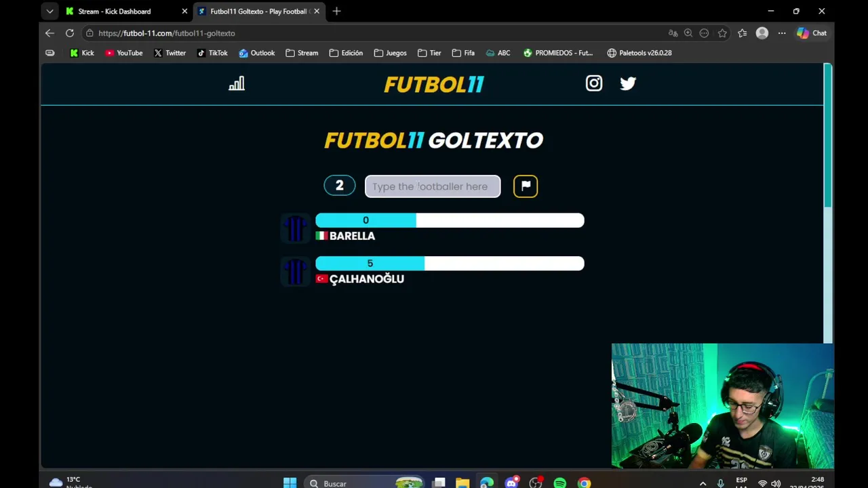
Task: Open the Outlook bookmark
Action: click(x=257, y=53)
